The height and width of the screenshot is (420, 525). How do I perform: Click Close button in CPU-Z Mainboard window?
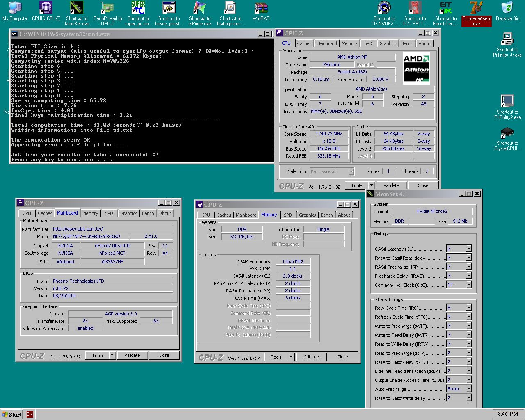click(x=164, y=355)
